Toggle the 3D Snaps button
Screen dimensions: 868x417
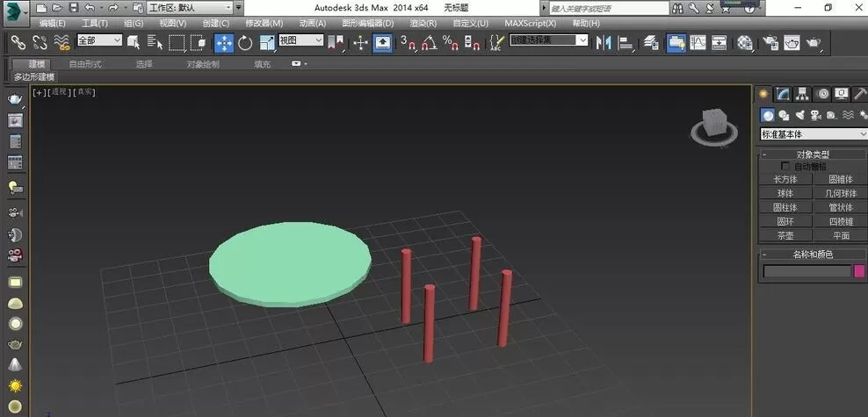click(x=408, y=43)
